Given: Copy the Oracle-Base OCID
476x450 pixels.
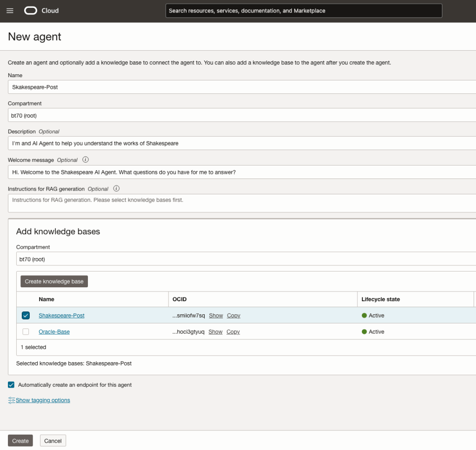Looking at the screenshot, I should [x=233, y=332].
